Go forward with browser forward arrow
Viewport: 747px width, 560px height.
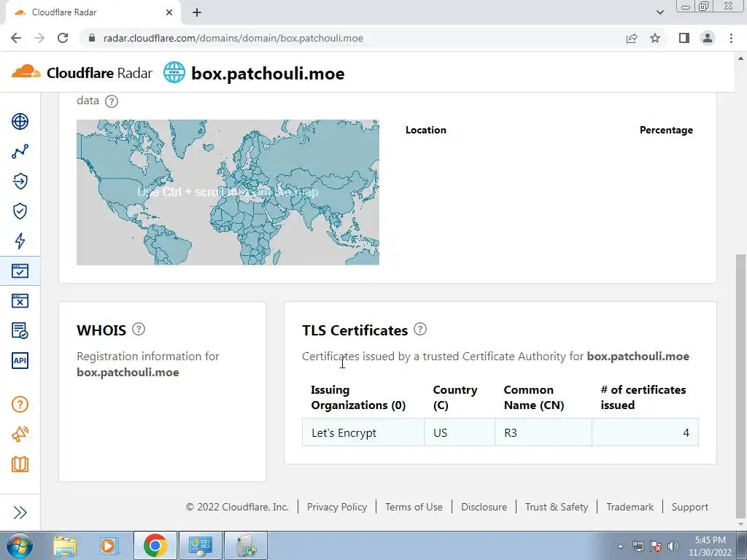39,38
